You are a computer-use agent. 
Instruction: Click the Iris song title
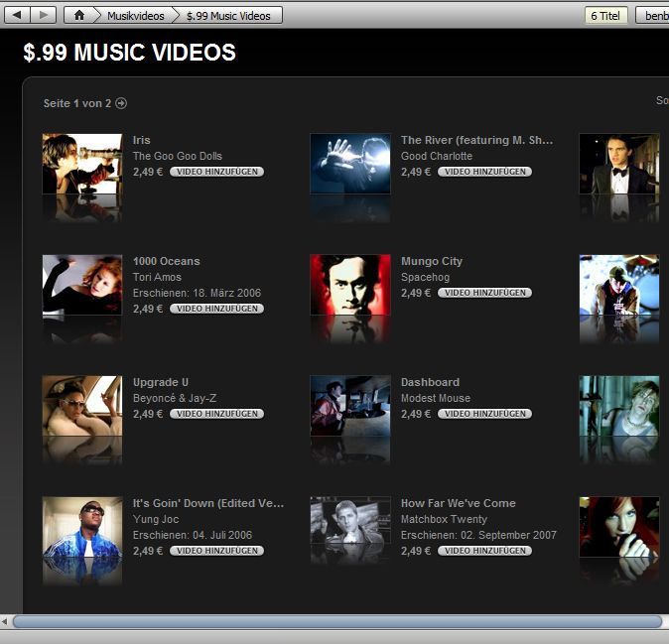click(x=141, y=140)
